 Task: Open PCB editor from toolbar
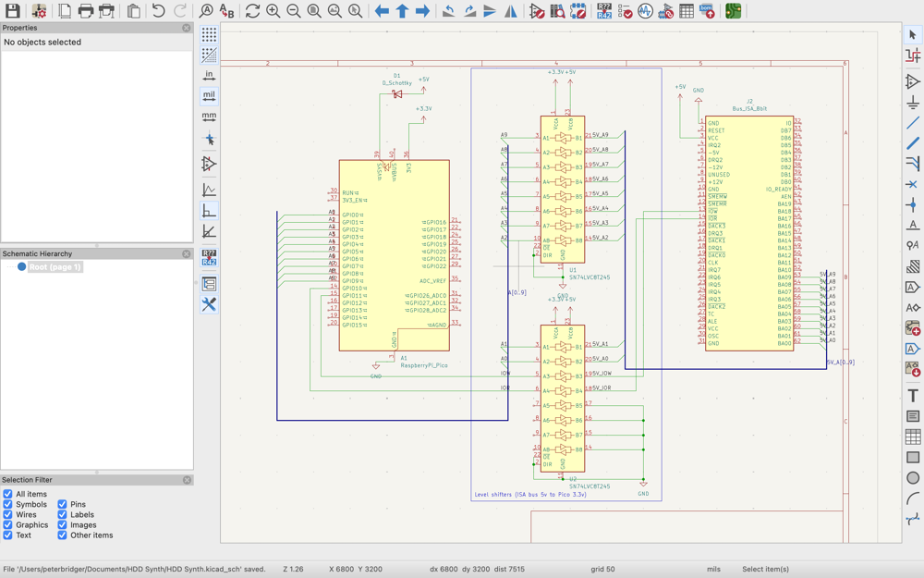point(733,11)
